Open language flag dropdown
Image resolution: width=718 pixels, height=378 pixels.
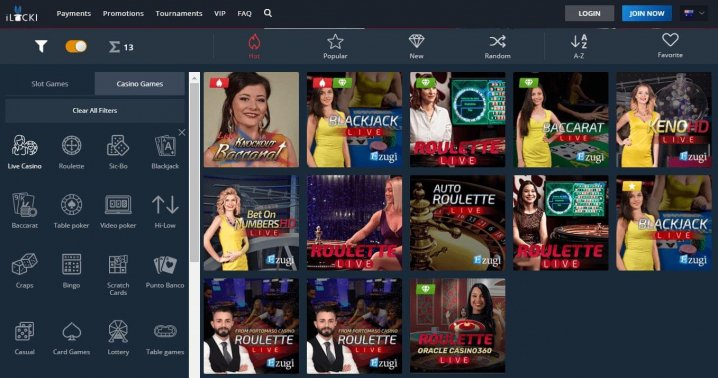(694, 13)
